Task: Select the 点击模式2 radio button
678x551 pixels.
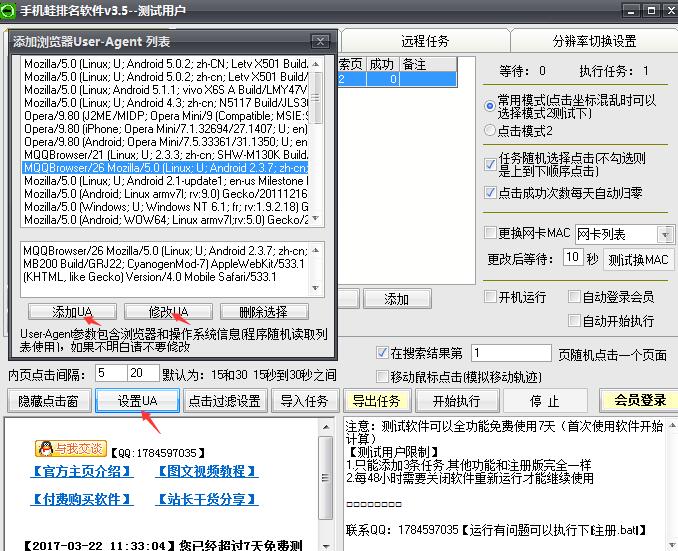Action: pos(489,130)
